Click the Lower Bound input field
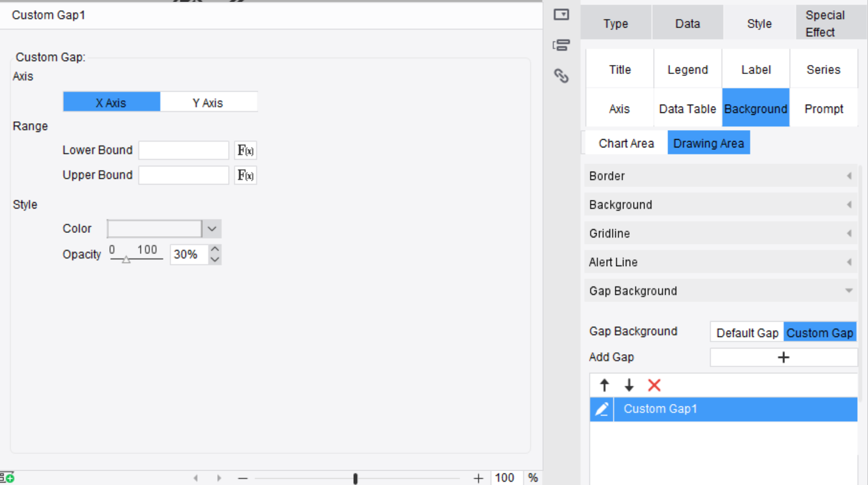 [x=184, y=151]
